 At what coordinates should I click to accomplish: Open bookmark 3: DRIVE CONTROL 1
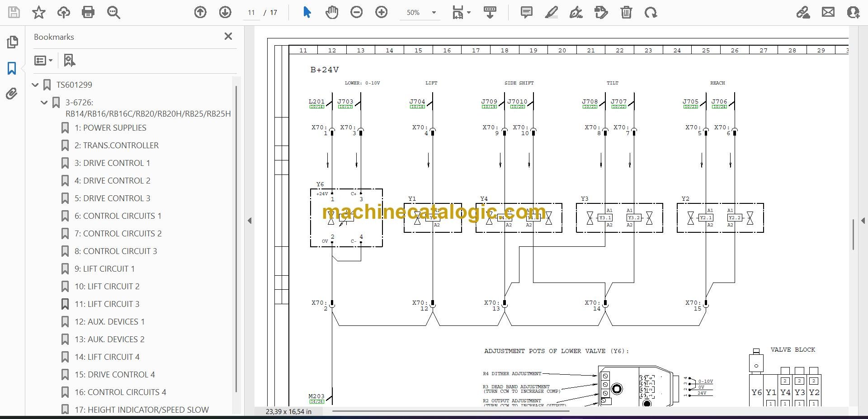coord(112,163)
